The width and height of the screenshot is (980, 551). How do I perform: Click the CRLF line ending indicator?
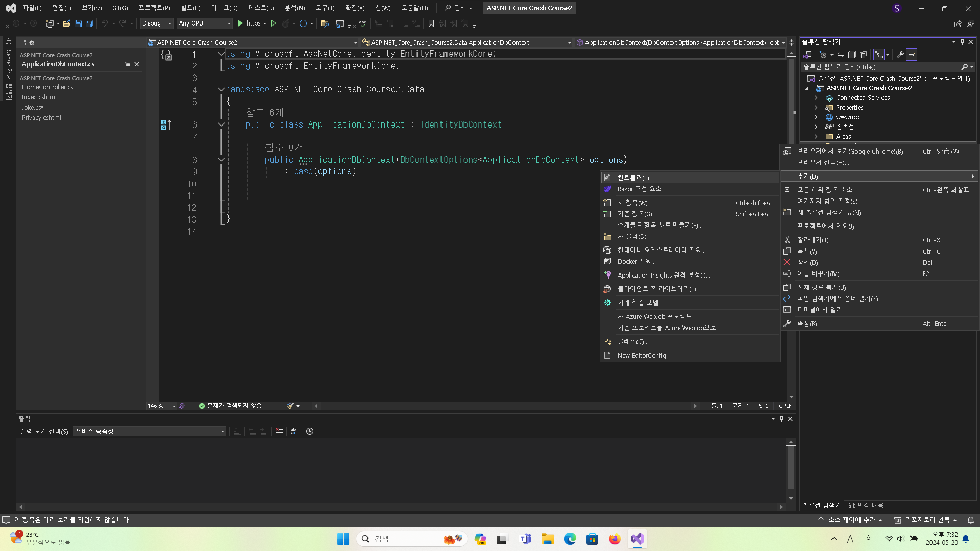(x=785, y=406)
